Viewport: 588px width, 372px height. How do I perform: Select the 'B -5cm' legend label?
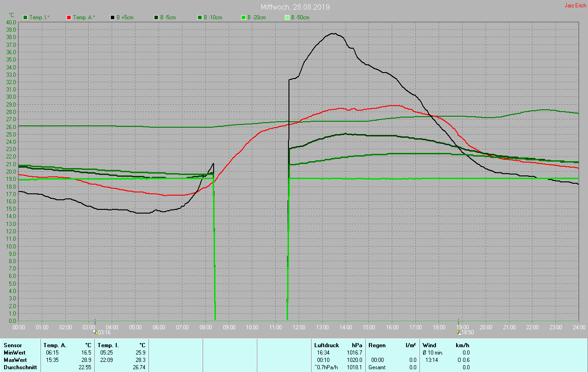pos(168,17)
